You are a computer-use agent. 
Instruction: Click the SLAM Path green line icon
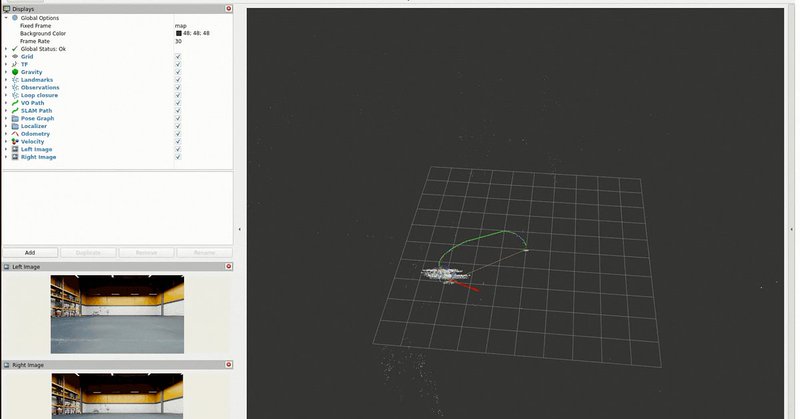(15, 111)
